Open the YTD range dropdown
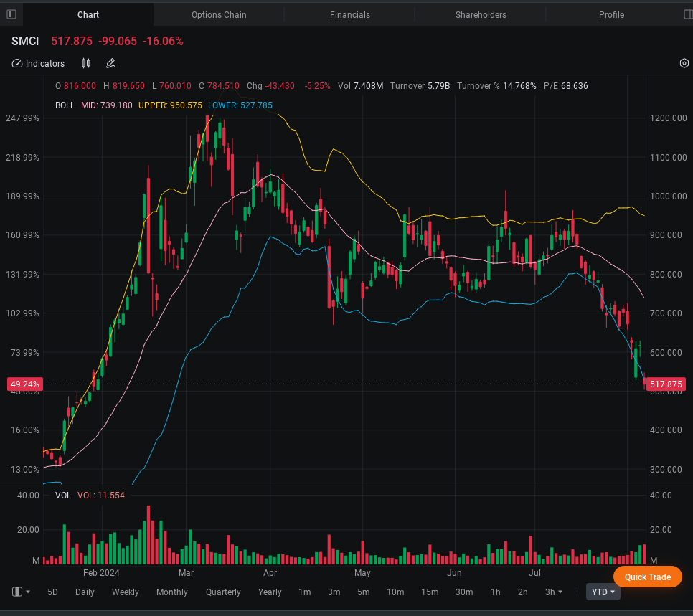Image resolution: width=693 pixels, height=616 pixels. [603, 592]
